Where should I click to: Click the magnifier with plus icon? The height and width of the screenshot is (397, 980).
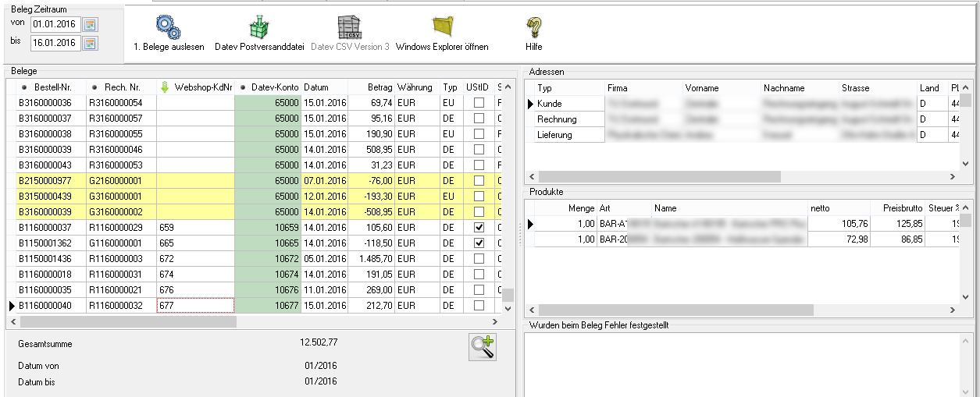(x=483, y=346)
